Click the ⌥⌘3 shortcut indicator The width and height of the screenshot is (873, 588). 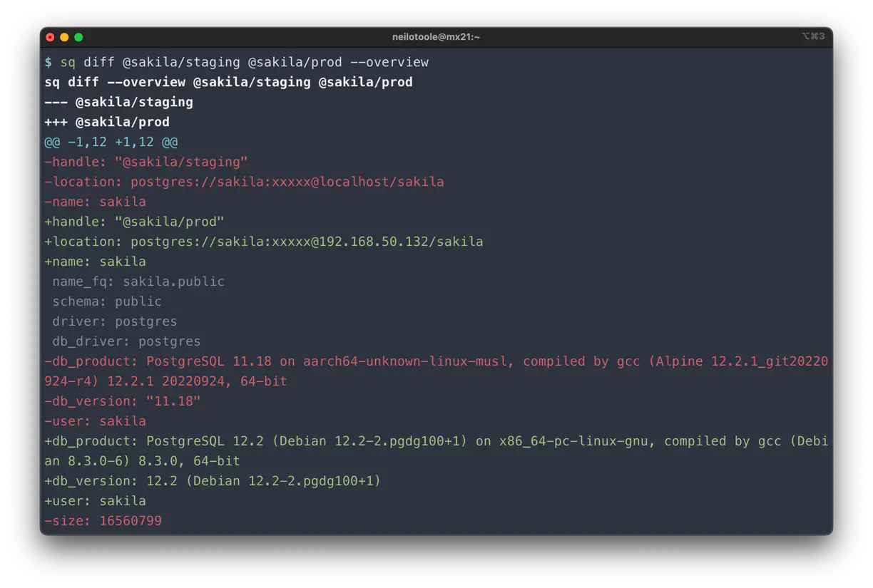point(812,36)
